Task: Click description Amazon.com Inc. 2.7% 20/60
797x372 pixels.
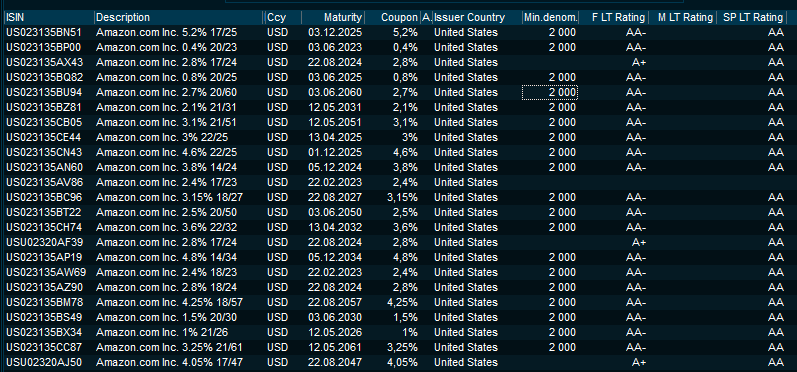Action: click(x=166, y=92)
